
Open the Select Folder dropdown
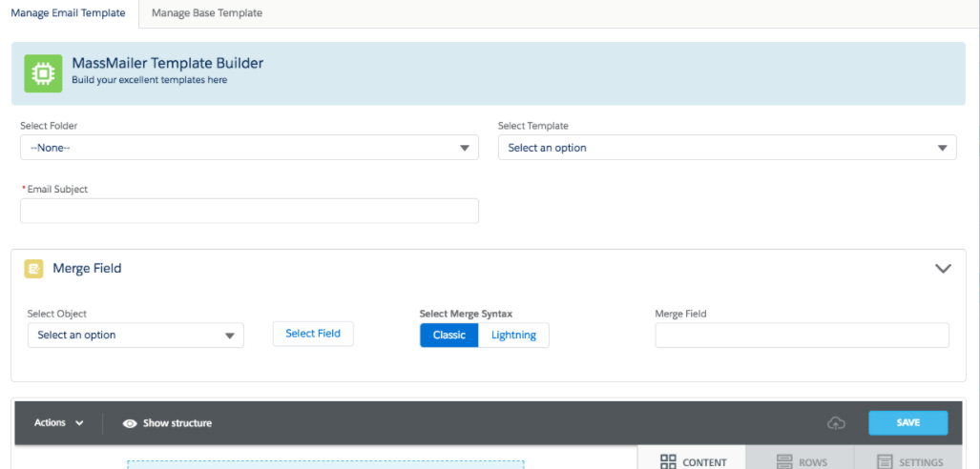[249, 148]
